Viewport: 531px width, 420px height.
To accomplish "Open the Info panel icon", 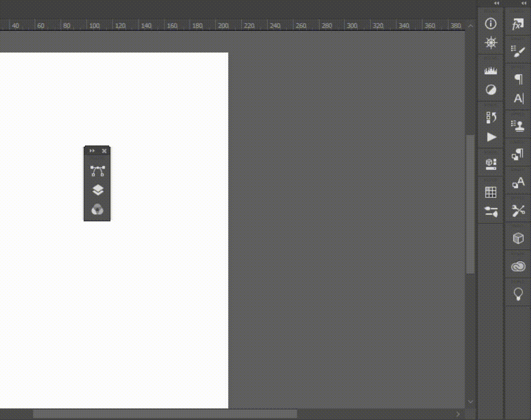I will pyautogui.click(x=491, y=24).
